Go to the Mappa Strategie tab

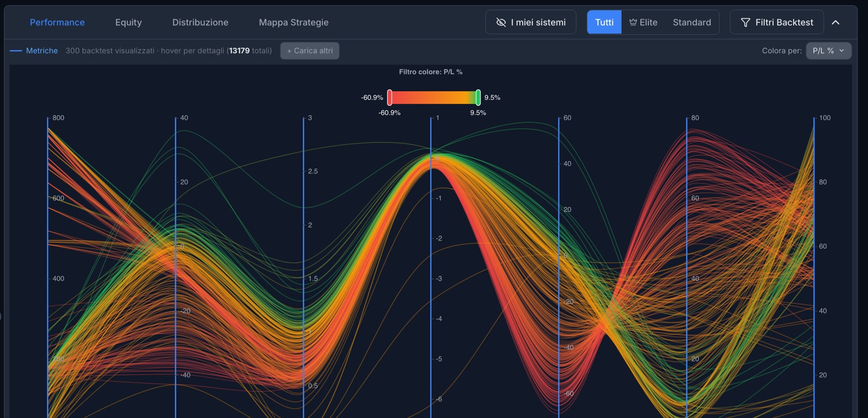tap(293, 22)
